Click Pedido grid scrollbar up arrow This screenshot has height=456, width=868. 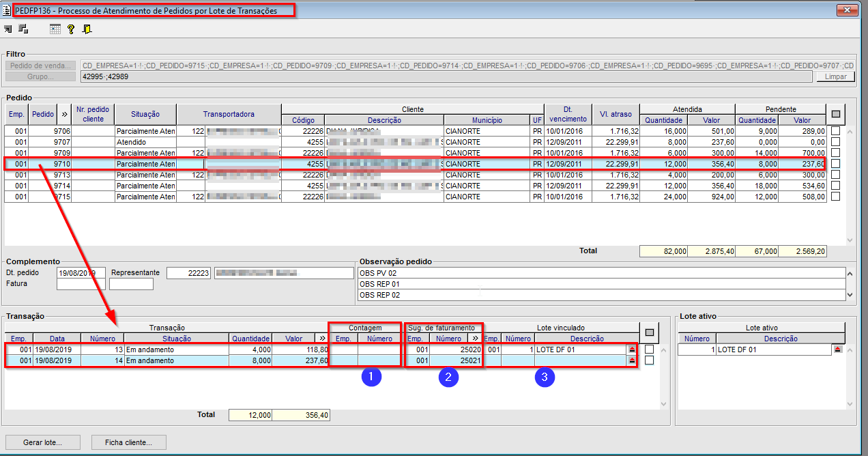click(850, 131)
